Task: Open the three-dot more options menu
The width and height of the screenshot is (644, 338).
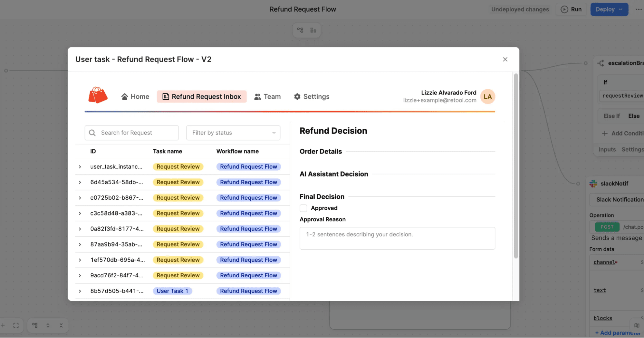Action: 639,9
